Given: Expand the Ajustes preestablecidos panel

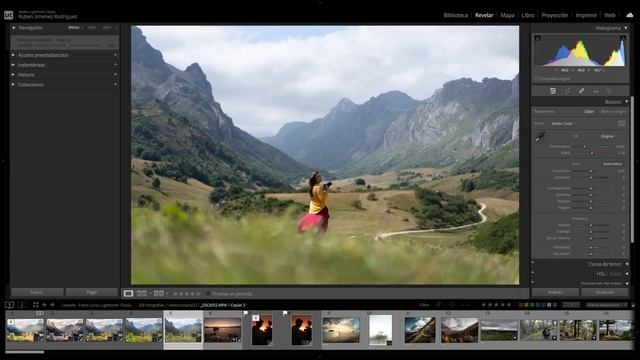Looking at the screenshot, I should tap(13, 55).
